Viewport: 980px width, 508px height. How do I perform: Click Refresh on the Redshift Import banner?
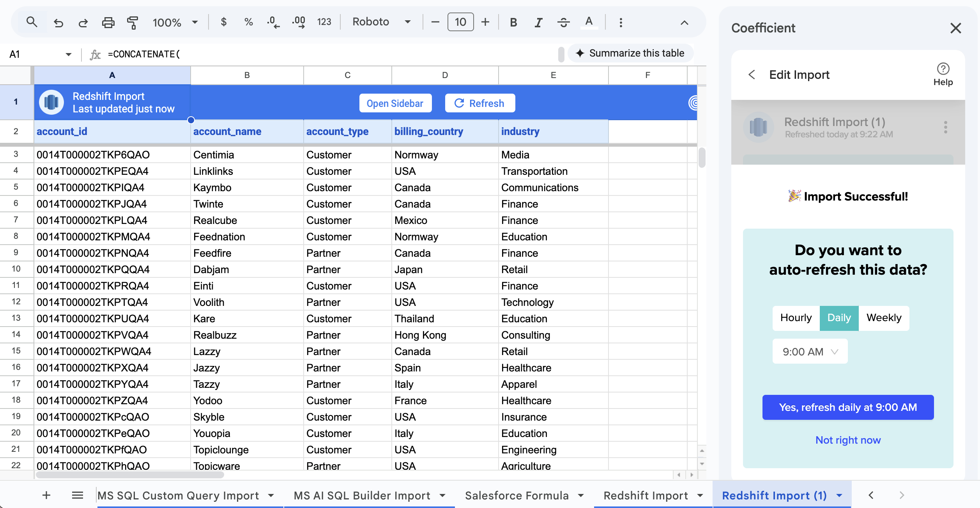[479, 103]
